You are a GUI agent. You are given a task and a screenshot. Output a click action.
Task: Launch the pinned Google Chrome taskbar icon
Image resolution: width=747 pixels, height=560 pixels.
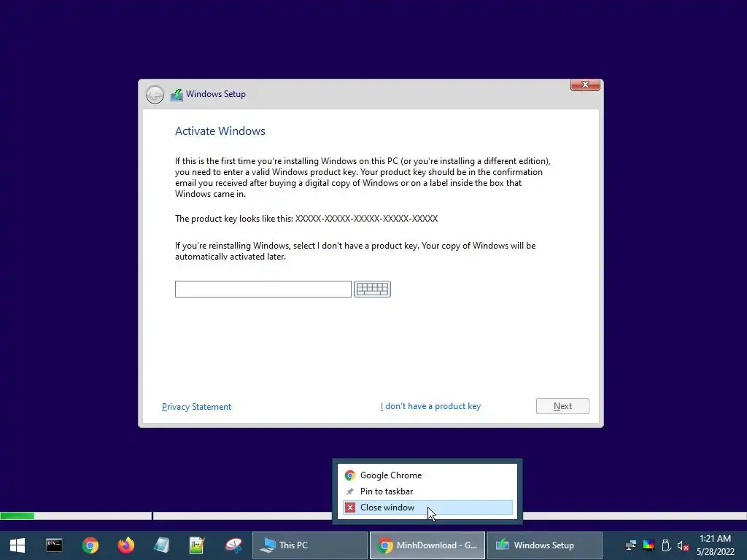(90, 545)
